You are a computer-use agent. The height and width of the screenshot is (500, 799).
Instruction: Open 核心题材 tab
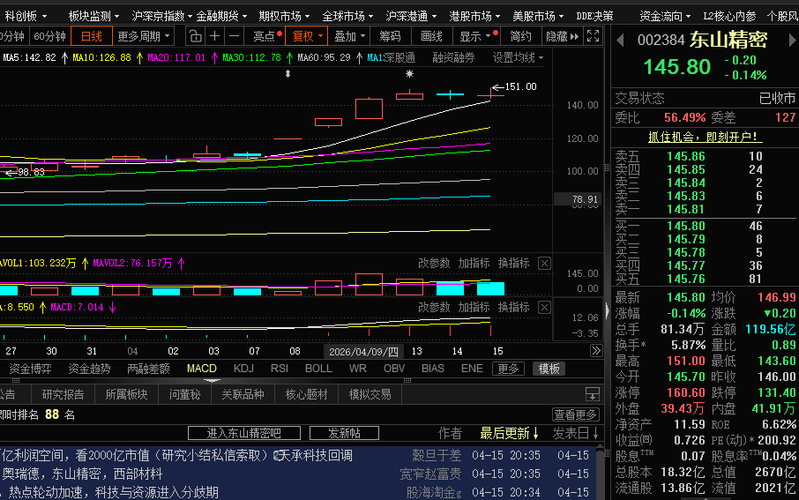coord(306,394)
